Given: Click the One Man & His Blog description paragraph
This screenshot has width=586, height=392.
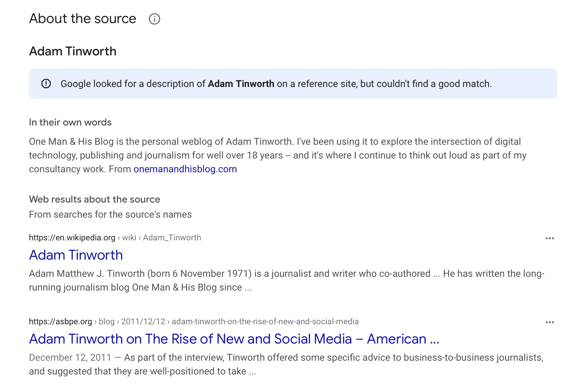Looking at the screenshot, I should click(275, 155).
